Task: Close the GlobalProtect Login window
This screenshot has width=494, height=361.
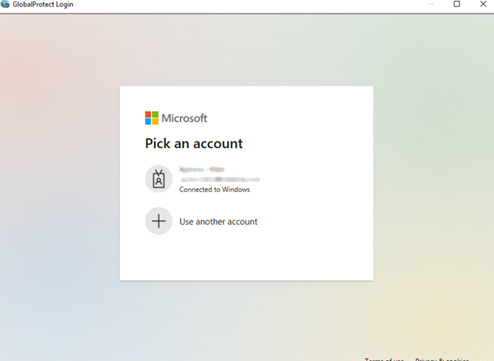Action: pyautogui.click(x=483, y=4)
